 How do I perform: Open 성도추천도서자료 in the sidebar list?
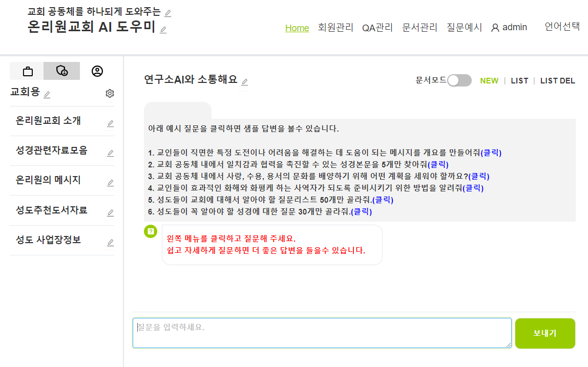(x=52, y=210)
